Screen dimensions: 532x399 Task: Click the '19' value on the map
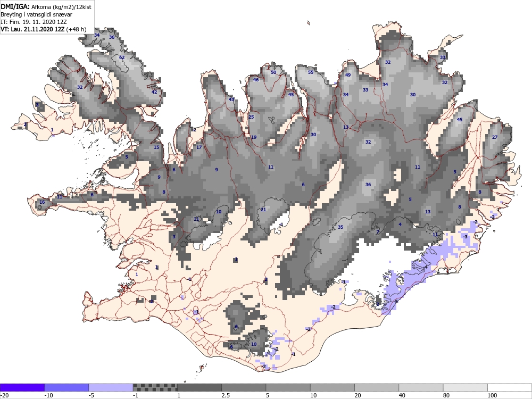pos(253,137)
